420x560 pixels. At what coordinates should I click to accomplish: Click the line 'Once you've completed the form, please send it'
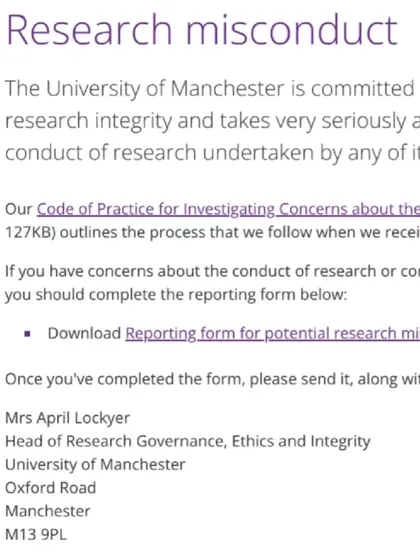[212, 379]
